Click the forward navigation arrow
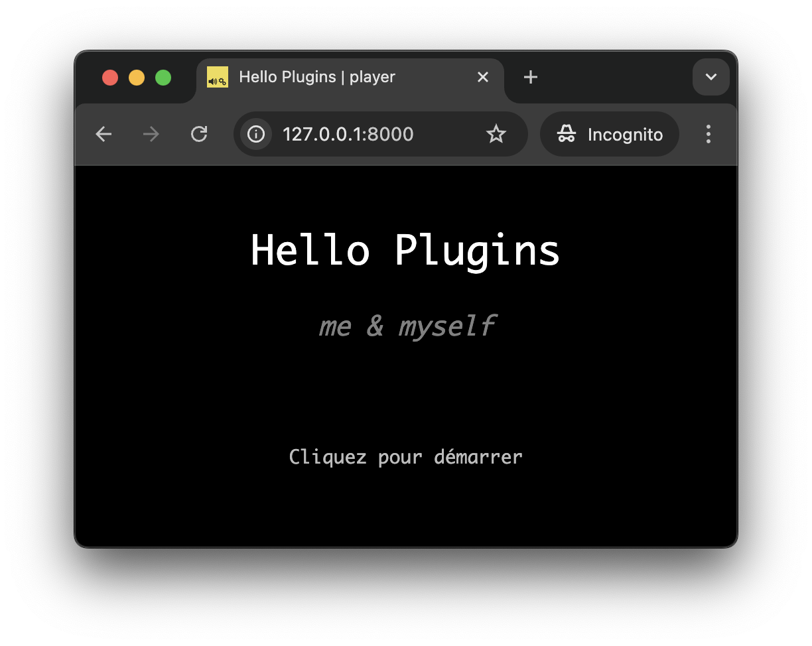 [151, 134]
